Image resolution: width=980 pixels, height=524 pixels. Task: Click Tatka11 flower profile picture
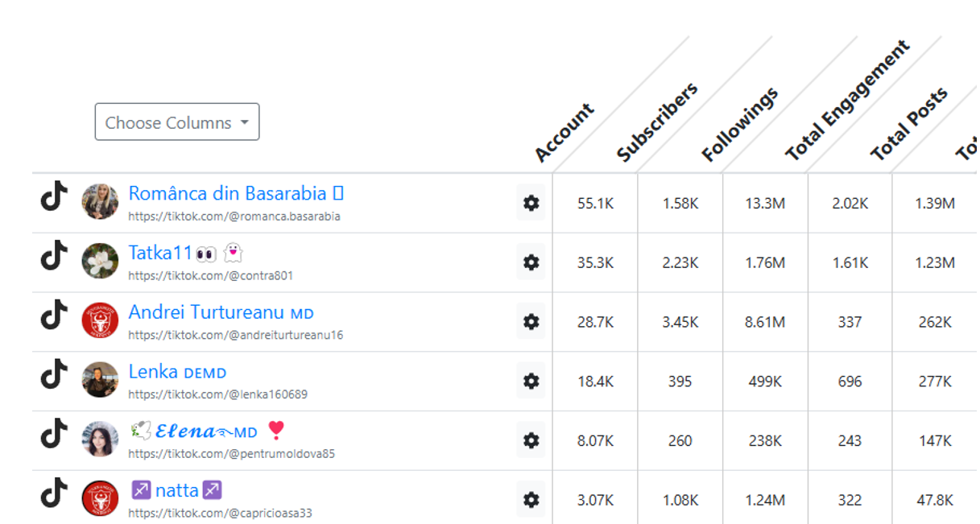[100, 261]
